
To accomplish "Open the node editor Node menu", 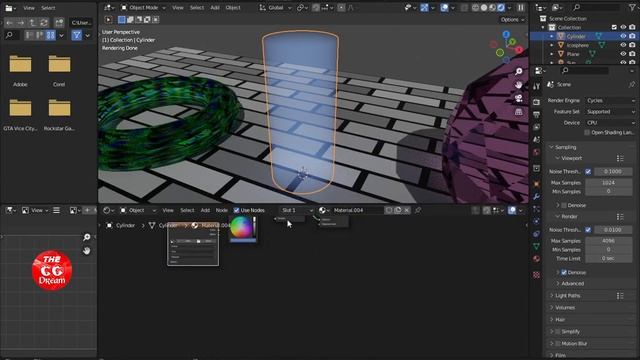I will (x=222, y=210).
